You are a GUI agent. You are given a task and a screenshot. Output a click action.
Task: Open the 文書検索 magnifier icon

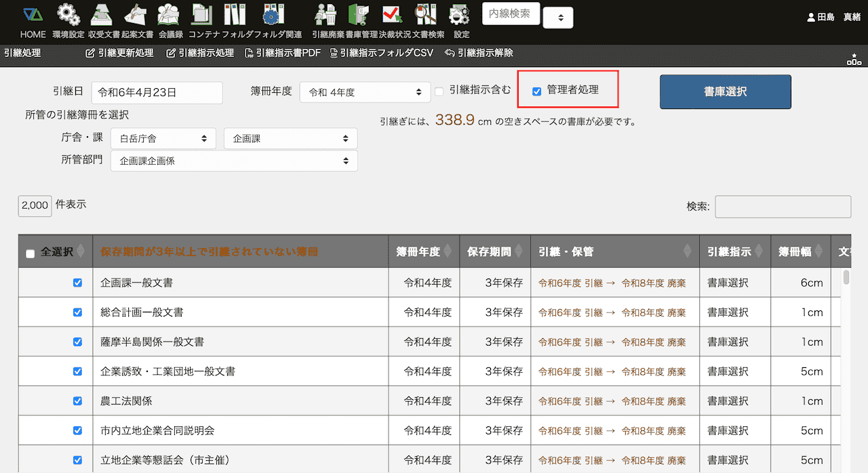coord(428,15)
